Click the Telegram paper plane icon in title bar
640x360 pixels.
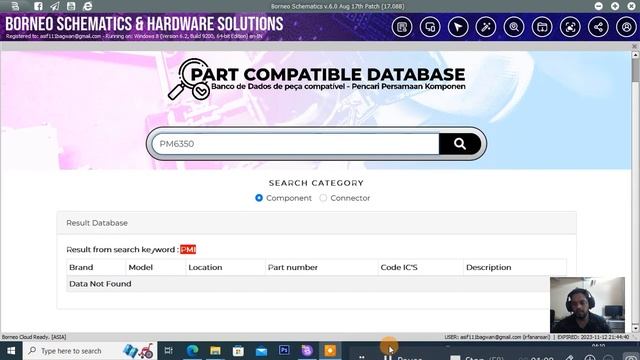[55, 6]
